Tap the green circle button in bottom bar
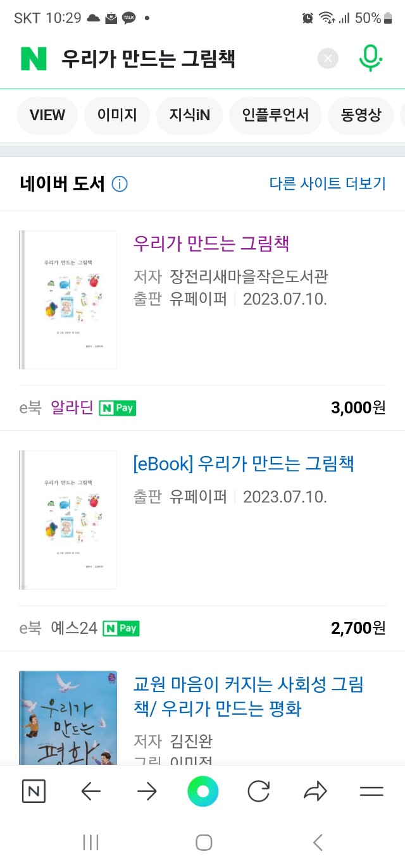Viewport: 405px width, 868px height. pyautogui.click(x=202, y=791)
